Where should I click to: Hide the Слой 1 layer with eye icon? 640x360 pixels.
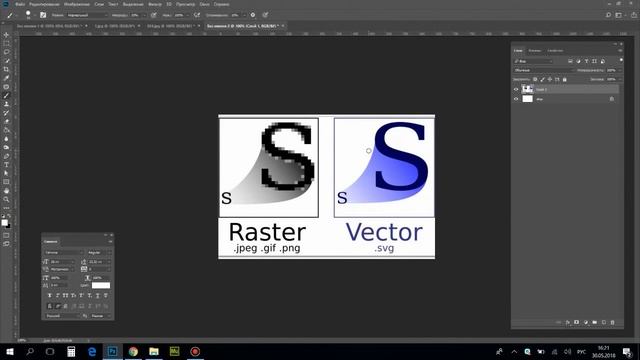pos(516,89)
